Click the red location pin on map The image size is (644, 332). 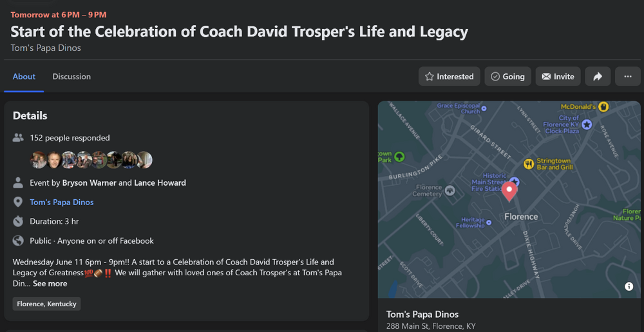(x=509, y=191)
